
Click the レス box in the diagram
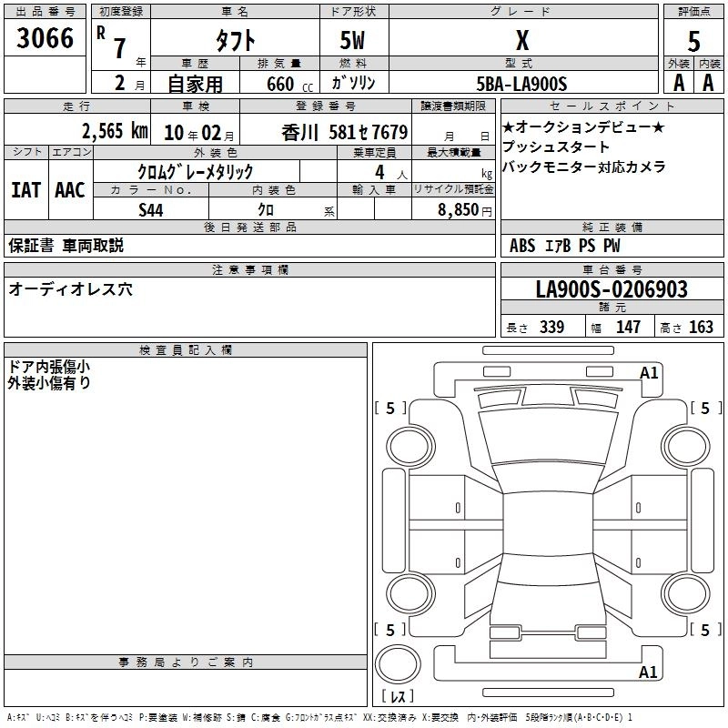pos(398,697)
